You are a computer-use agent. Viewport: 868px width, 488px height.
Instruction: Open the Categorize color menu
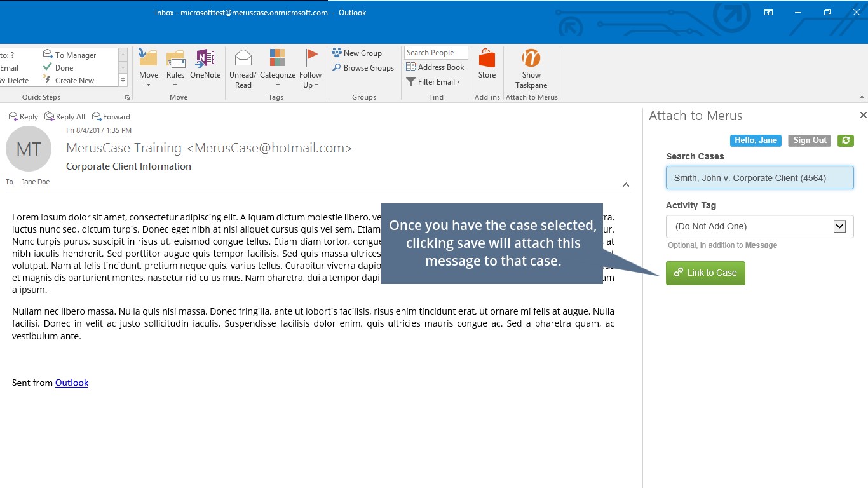click(278, 69)
